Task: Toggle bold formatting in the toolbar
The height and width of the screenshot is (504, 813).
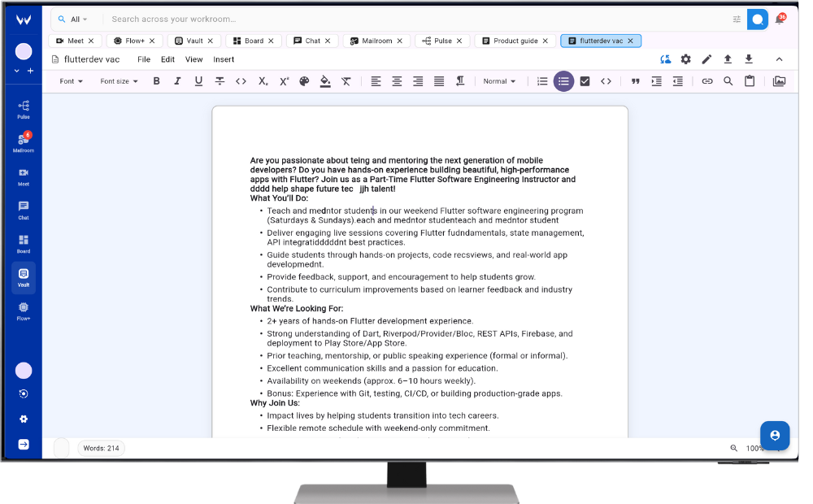Action: [156, 81]
